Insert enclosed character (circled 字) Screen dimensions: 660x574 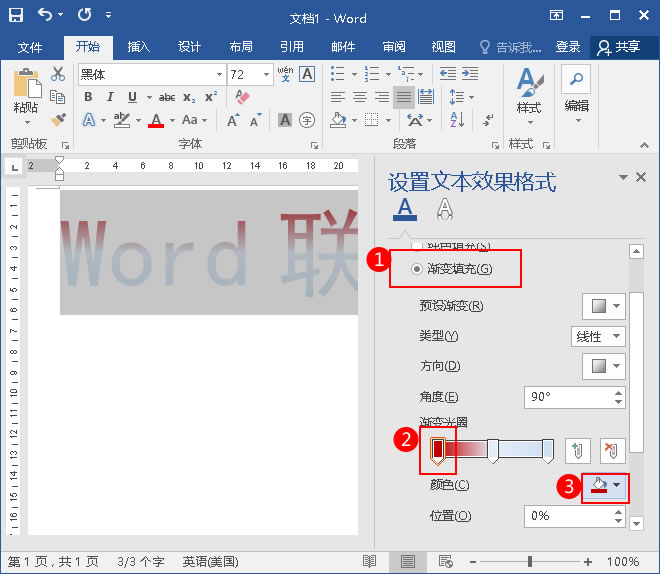pyautogui.click(x=307, y=120)
